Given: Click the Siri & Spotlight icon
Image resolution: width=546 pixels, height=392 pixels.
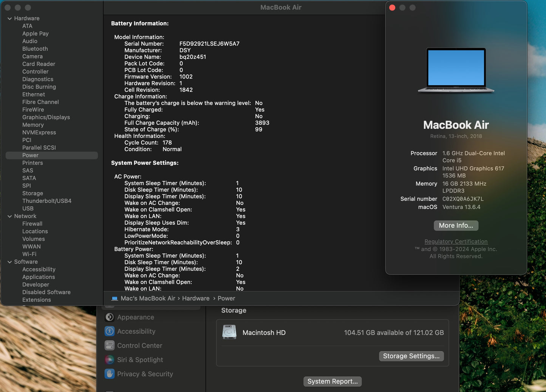Looking at the screenshot, I should click(x=110, y=360).
